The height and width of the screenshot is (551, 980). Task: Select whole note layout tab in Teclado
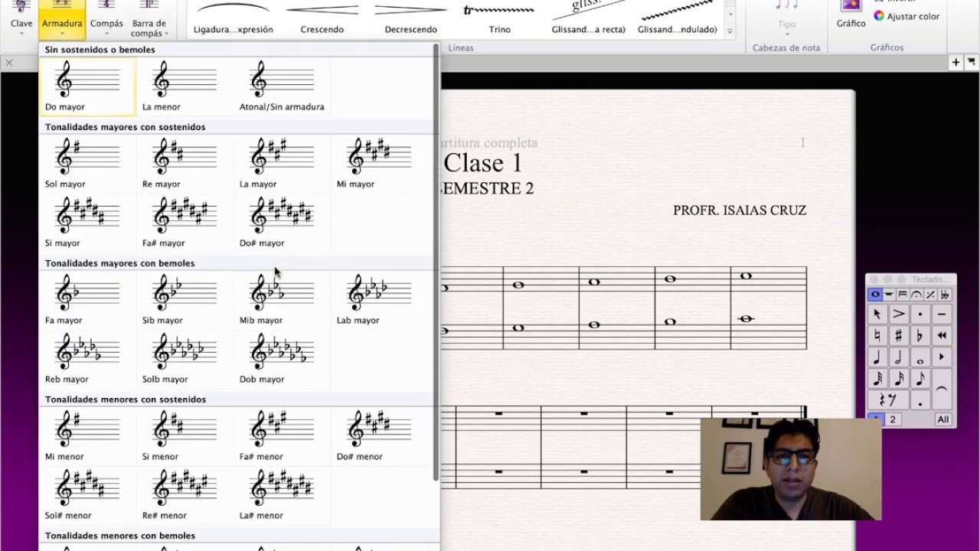pyautogui.click(x=874, y=295)
